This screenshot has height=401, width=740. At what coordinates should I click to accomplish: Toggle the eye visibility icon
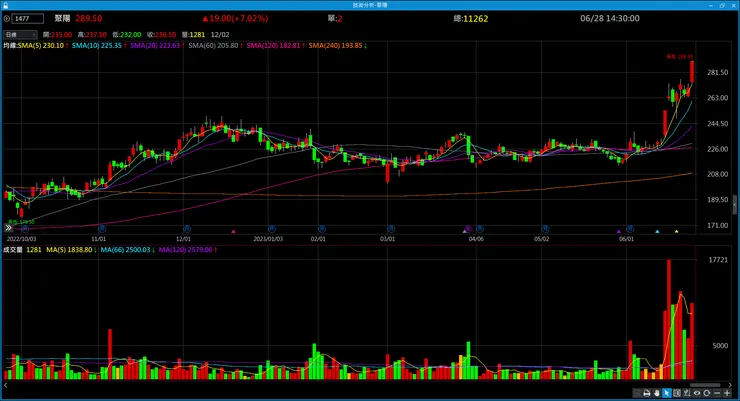(697, 393)
